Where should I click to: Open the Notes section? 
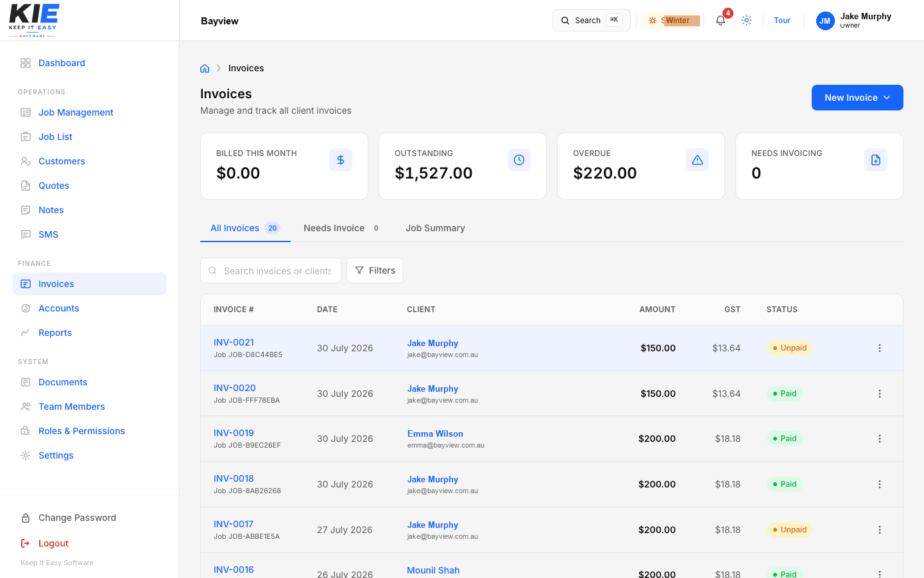point(89,210)
